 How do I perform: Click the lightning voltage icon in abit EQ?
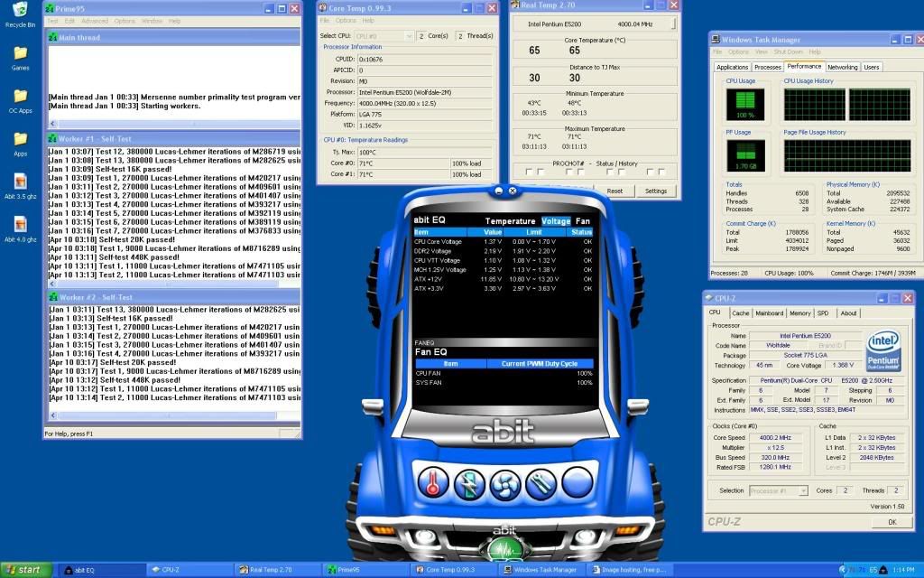(x=470, y=485)
